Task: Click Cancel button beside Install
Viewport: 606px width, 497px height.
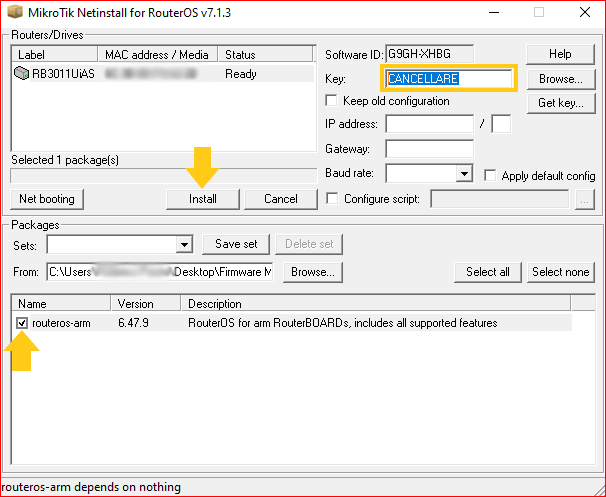Action: tap(281, 199)
